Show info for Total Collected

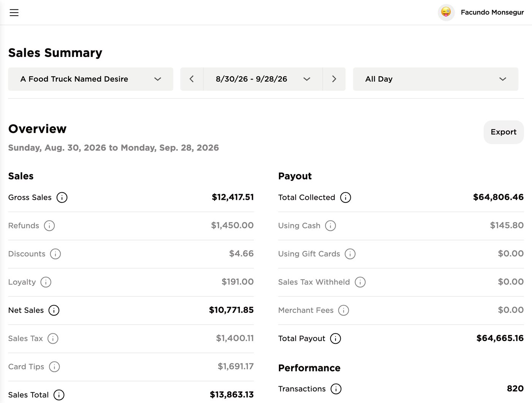tap(345, 198)
